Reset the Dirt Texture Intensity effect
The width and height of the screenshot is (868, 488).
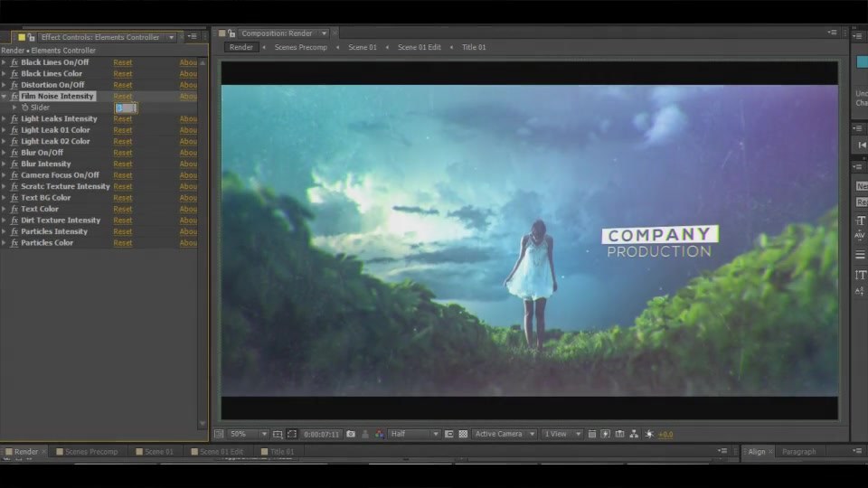point(123,221)
